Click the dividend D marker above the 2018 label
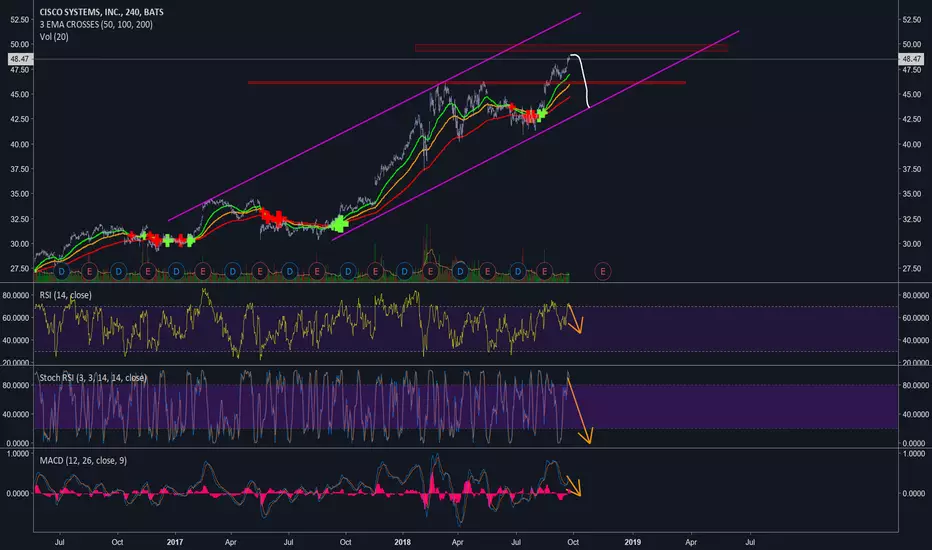 coord(404,272)
